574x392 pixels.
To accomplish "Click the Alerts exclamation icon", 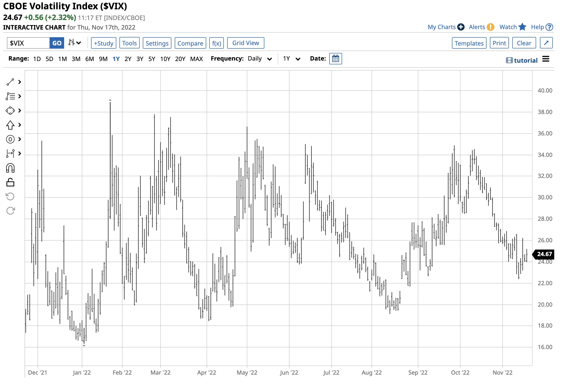I will tap(490, 27).
